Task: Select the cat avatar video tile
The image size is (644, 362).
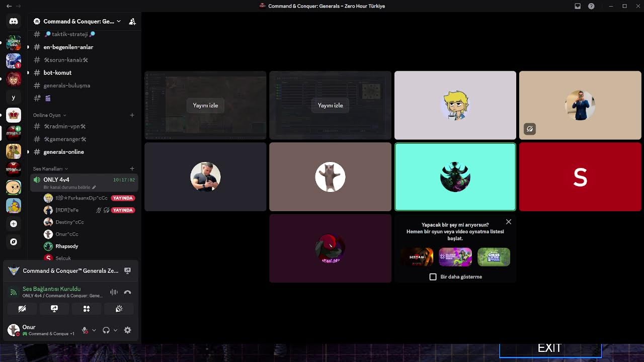Action: pyautogui.click(x=331, y=177)
